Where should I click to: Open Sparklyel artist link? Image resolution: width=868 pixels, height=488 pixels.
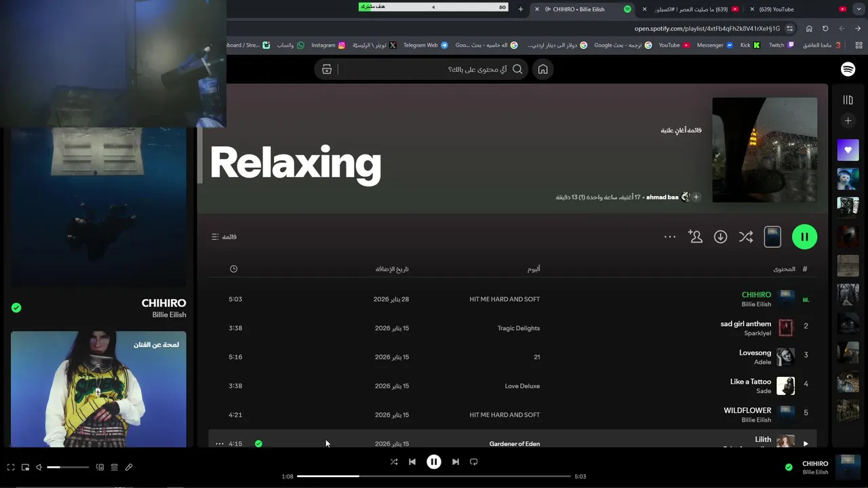click(x=757, y=333)
